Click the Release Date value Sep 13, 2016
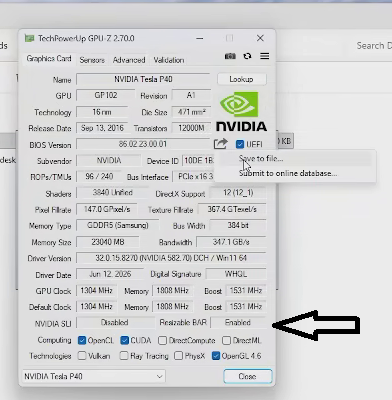 tap(102, 128)
